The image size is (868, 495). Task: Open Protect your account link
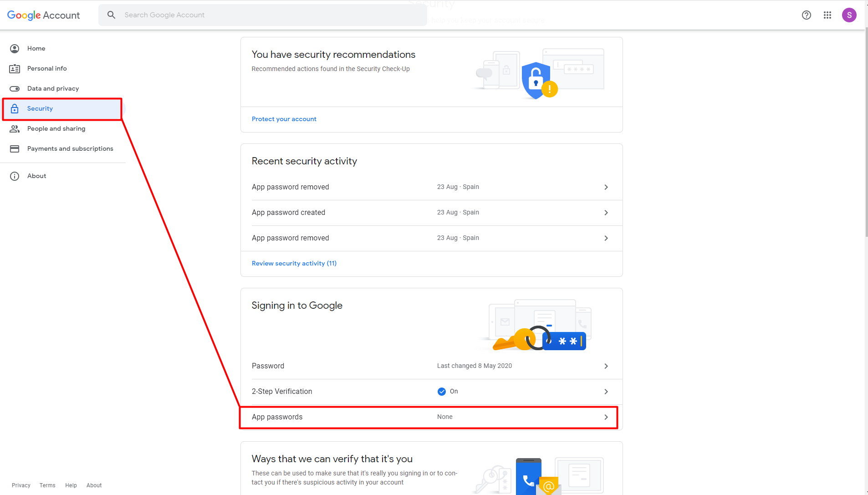tap(284, 119)
